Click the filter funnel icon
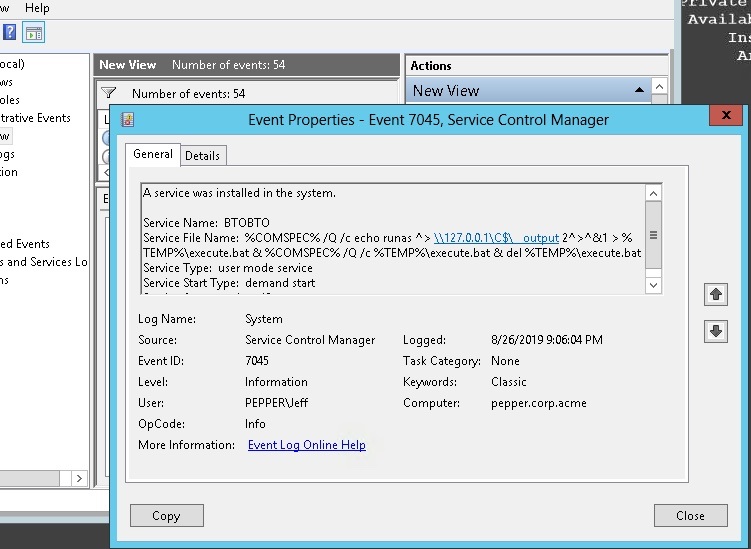This screenshot has height=549, width=751. point(112,94)
